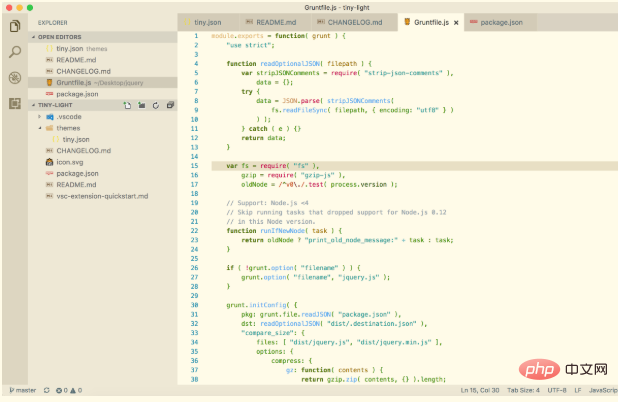Click LF line ending in status bar
This screenshot has width=618, height=402.
click(x=577, y=390)
